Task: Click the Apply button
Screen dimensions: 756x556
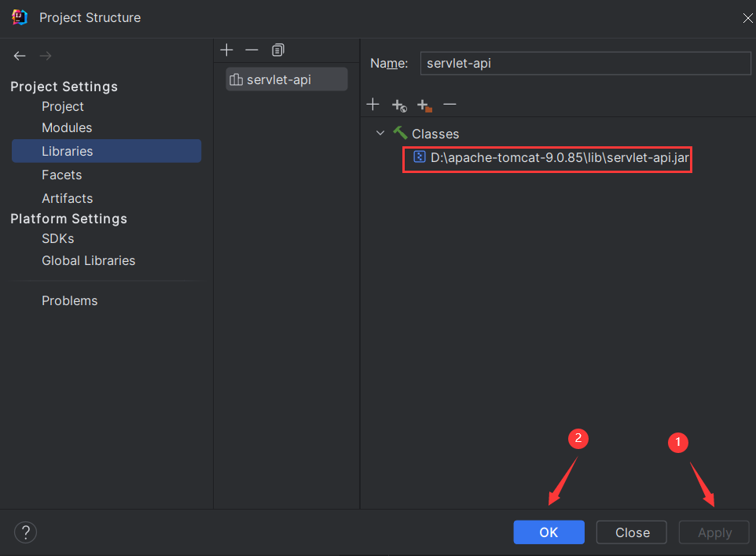Action: click(x=714, y=532)
